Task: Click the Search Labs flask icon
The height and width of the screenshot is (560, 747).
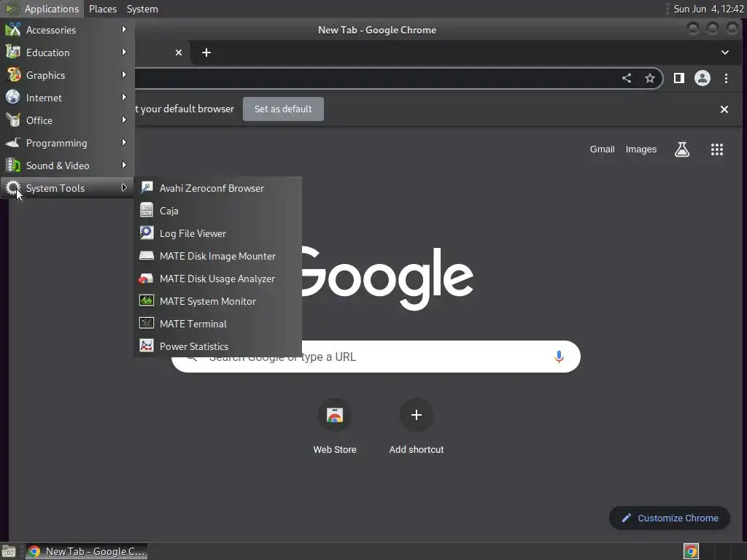Action: pyautogui.click(x=682, y=149)
